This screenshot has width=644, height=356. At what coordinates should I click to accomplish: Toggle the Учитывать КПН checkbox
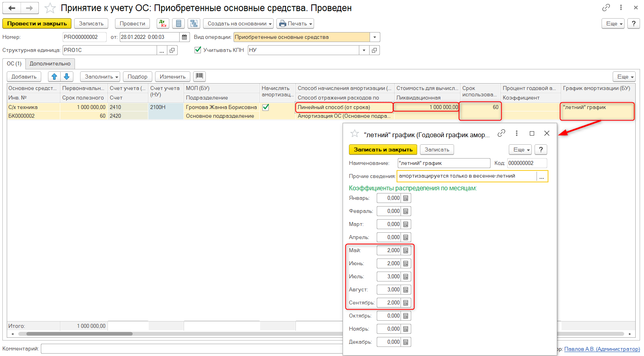click(x=198, y=50)
